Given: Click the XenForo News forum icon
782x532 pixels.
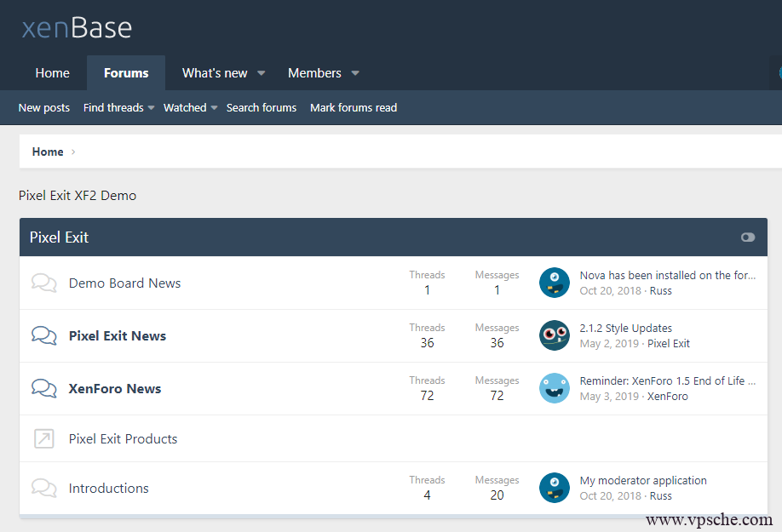Looking at the screenshot, I should click(x=43, y=388).
